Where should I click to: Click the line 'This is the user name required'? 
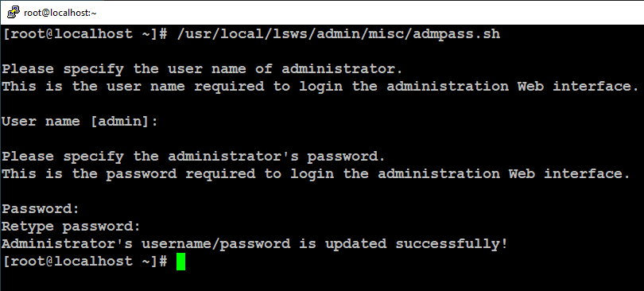click(x=320, y=87)
